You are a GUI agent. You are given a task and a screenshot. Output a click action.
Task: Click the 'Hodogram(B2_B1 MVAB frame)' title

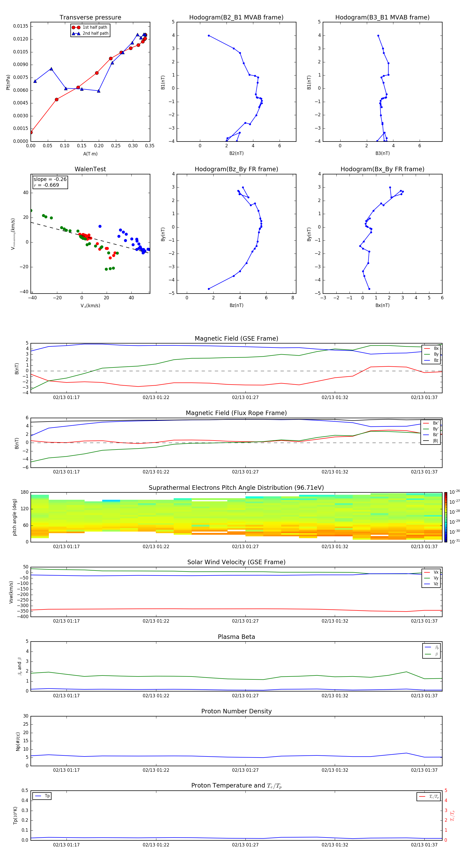pos(236,17)
